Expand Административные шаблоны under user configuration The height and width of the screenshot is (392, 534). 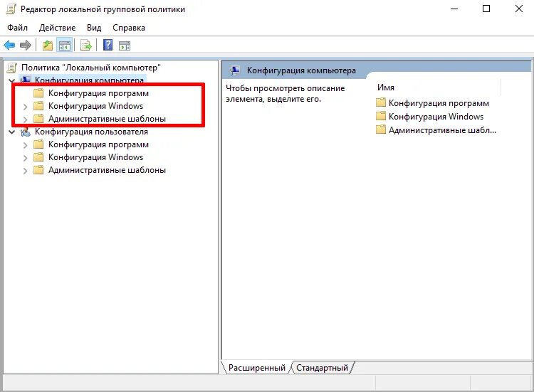tap(25, 171)
